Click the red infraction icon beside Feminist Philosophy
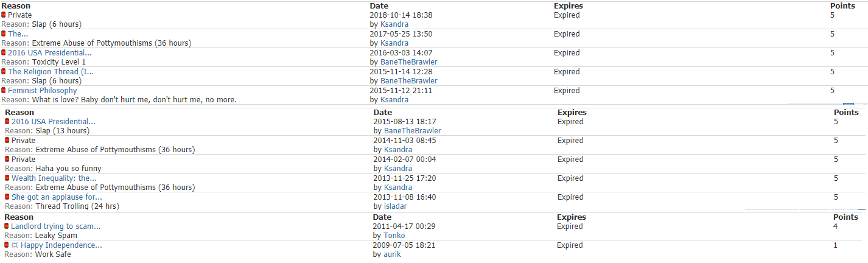The height and width of the screenshot is (263, 868). tap(4, 91)
